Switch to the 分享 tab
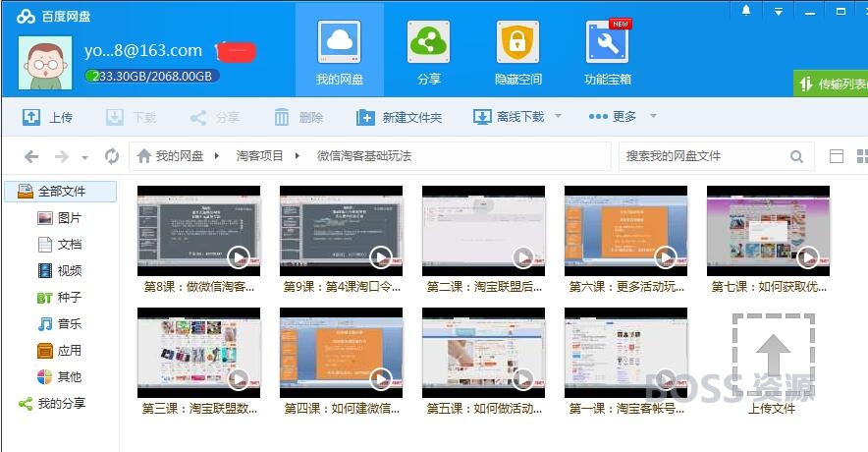Viewport: 868px width, 452px height. [428, 51]
